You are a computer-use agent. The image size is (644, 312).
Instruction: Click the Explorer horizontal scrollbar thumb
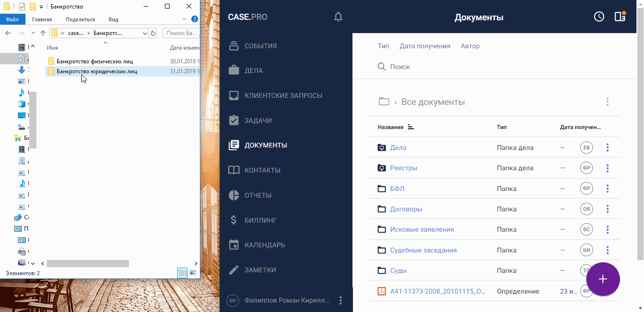click(x=87, y=263)
